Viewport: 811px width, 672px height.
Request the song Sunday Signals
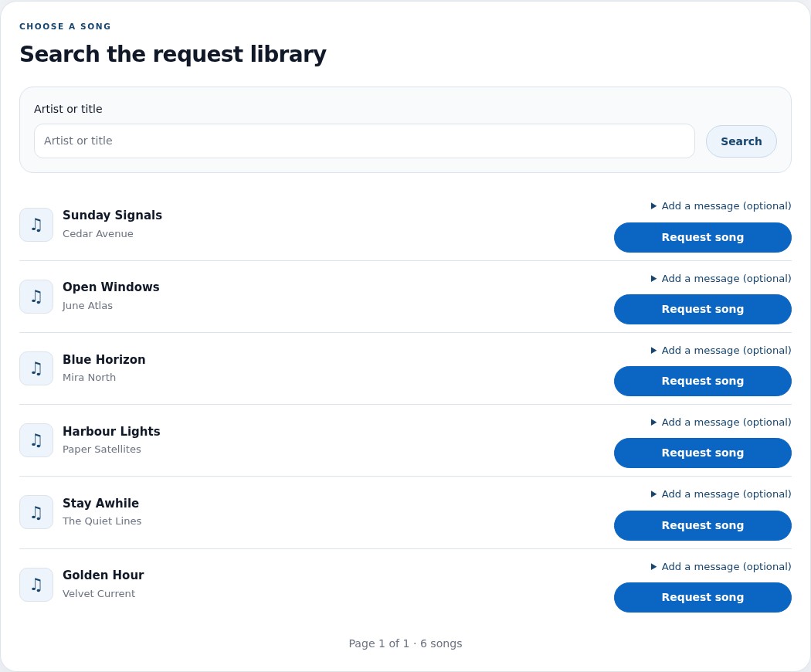coord(702,237)
